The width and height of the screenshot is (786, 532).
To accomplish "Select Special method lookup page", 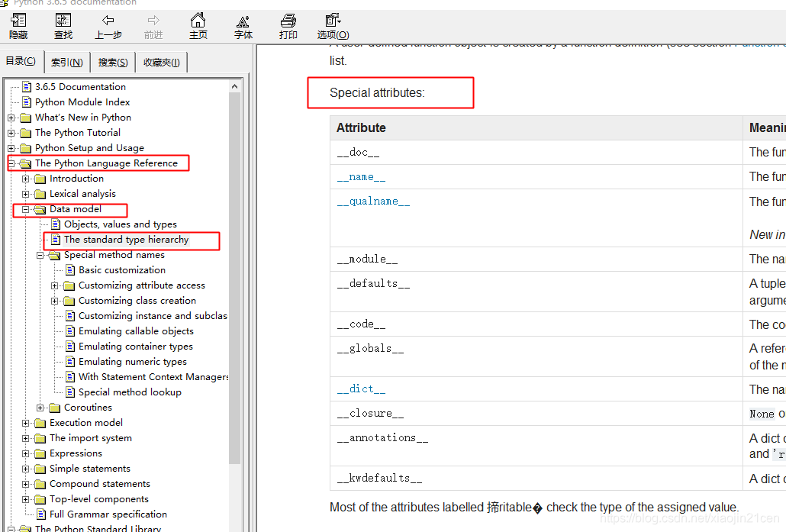I will pos(130,392).
